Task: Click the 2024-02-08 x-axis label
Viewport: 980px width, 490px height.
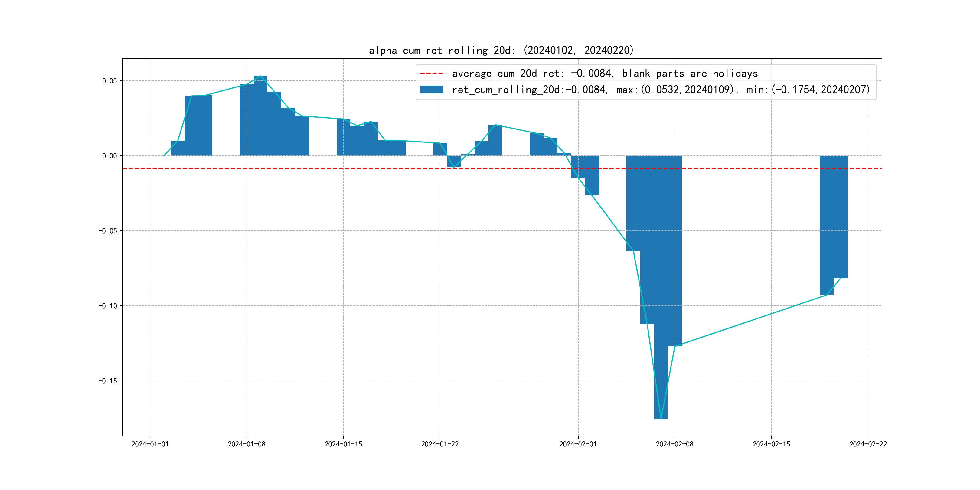Action: tap(675, 444)
